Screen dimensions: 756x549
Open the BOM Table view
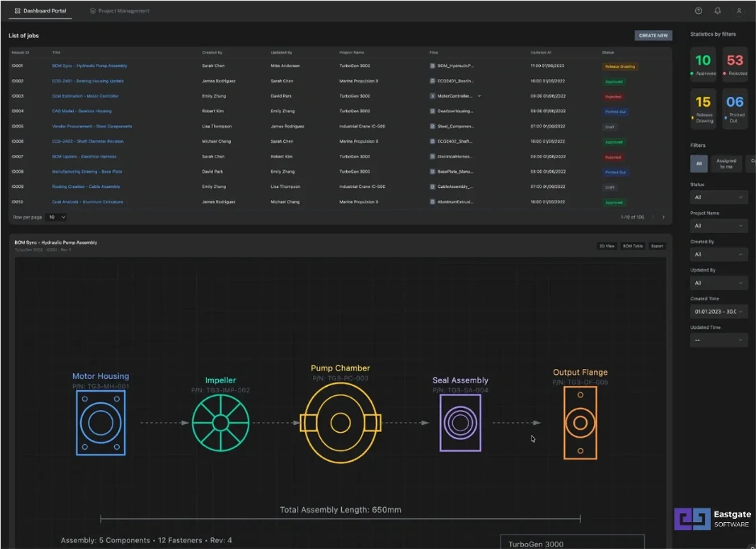pos(633,246)
